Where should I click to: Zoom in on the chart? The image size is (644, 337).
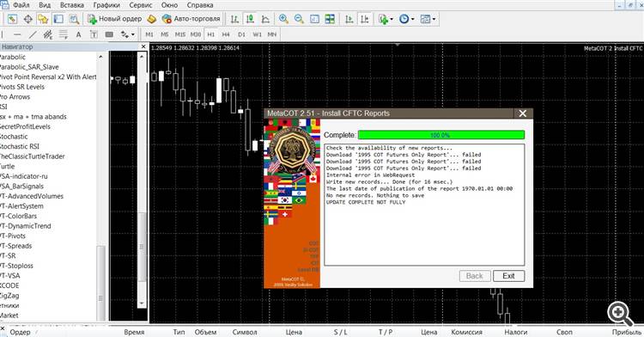(x=283, y=19)
